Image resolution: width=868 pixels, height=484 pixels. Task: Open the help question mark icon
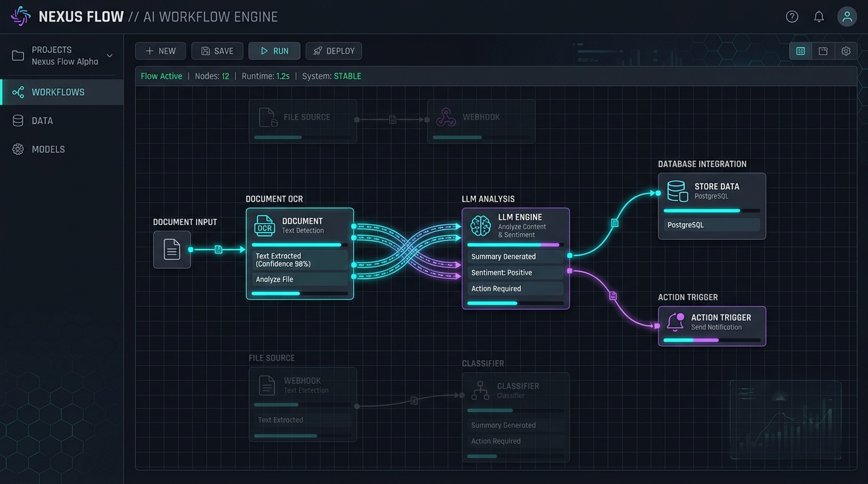point(792,17)
